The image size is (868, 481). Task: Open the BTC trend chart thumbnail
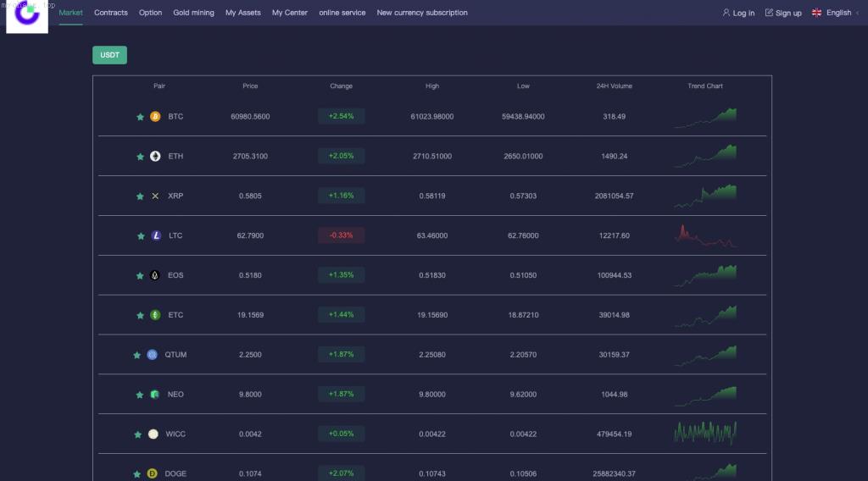pyautogui.click(x=705, y=118)
